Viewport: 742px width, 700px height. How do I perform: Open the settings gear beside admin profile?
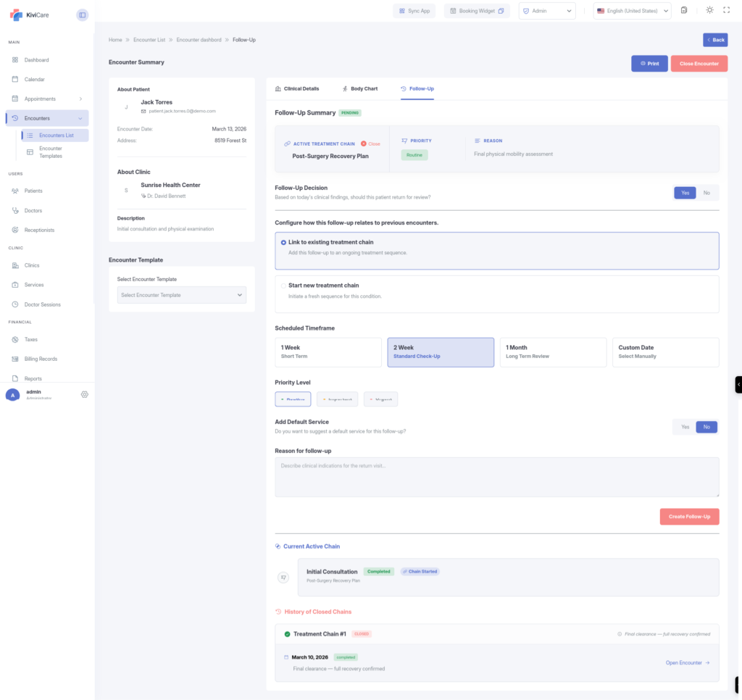coord(85,394)
